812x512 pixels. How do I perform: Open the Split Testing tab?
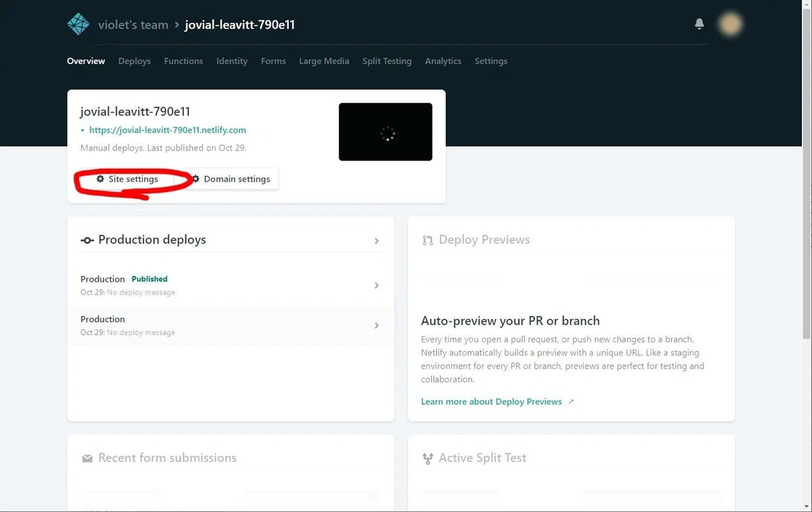point(387,61)
